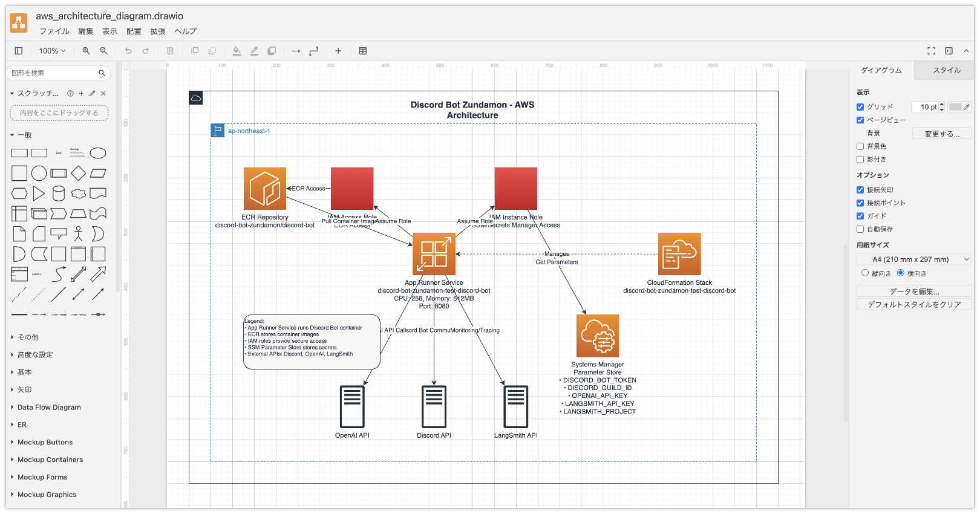The image size is (980, 514).
Task: Click the send to back icon
Action: pyautogui.click(x=212, y=51)
